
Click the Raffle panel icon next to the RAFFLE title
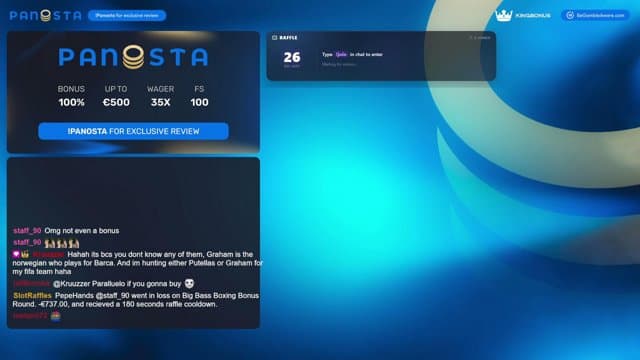point(274,38)
